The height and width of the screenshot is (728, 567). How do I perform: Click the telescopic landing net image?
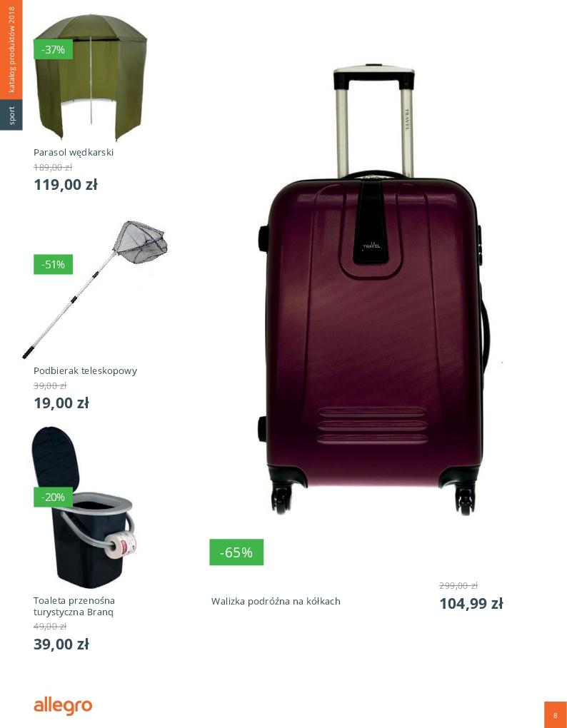point(95,290)
